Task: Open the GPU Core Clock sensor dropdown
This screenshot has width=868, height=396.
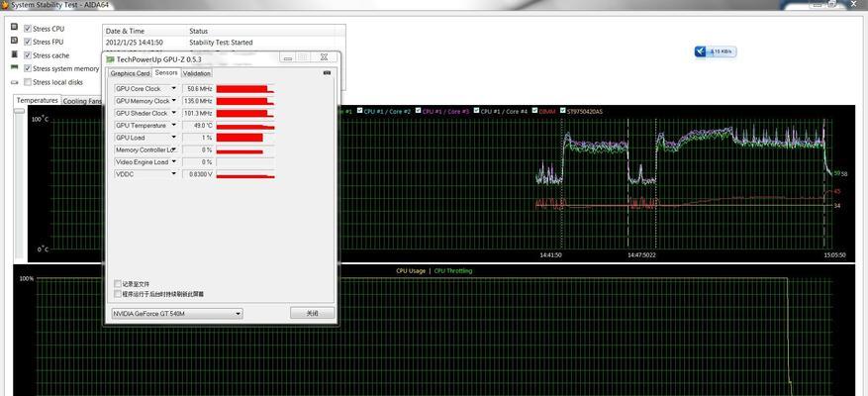Action: click(173, 88)
